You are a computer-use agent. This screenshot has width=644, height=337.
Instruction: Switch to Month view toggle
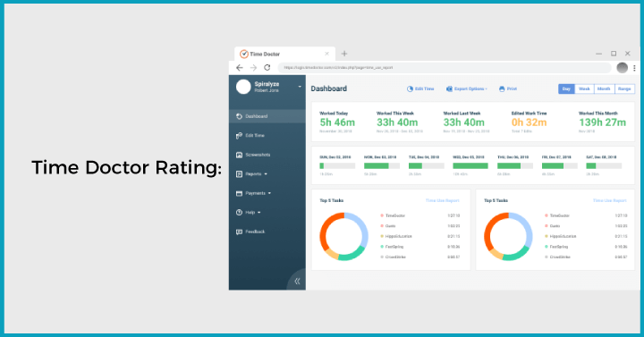coord(604,88)
